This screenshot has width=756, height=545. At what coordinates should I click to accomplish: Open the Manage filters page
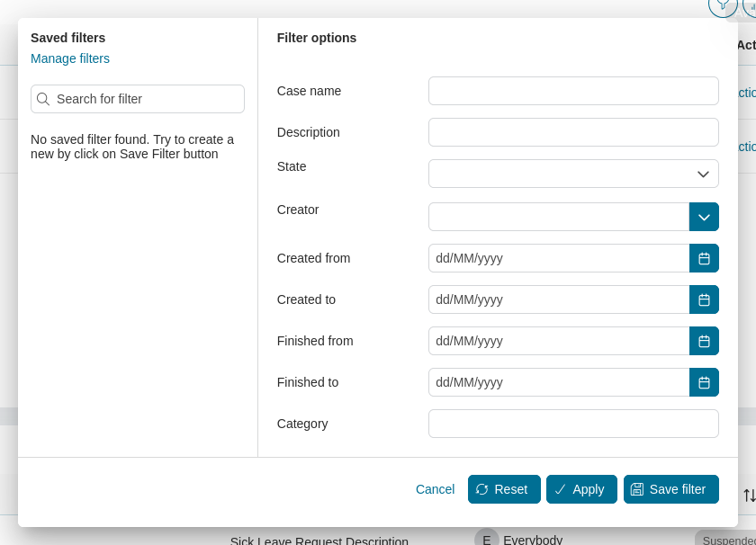[70, 58]
